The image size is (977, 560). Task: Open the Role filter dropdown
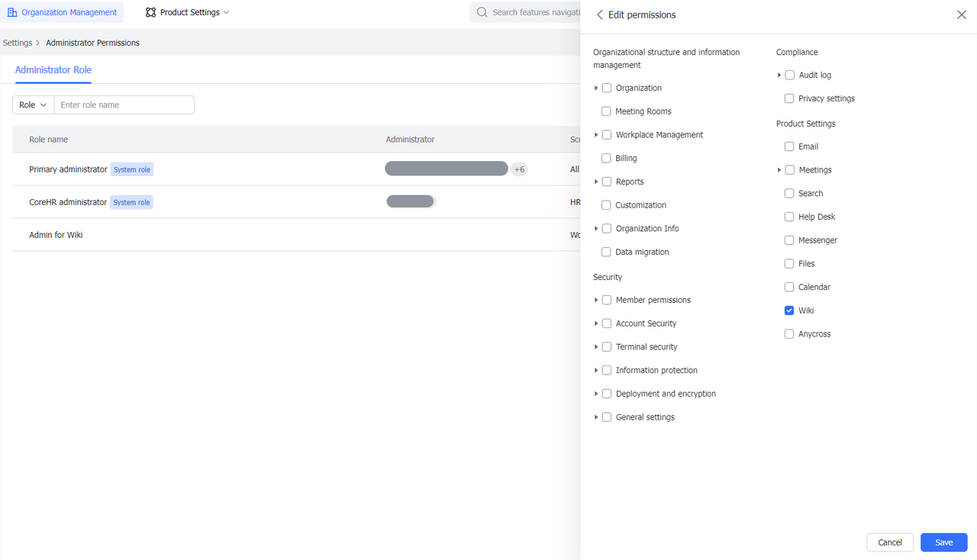33,104
